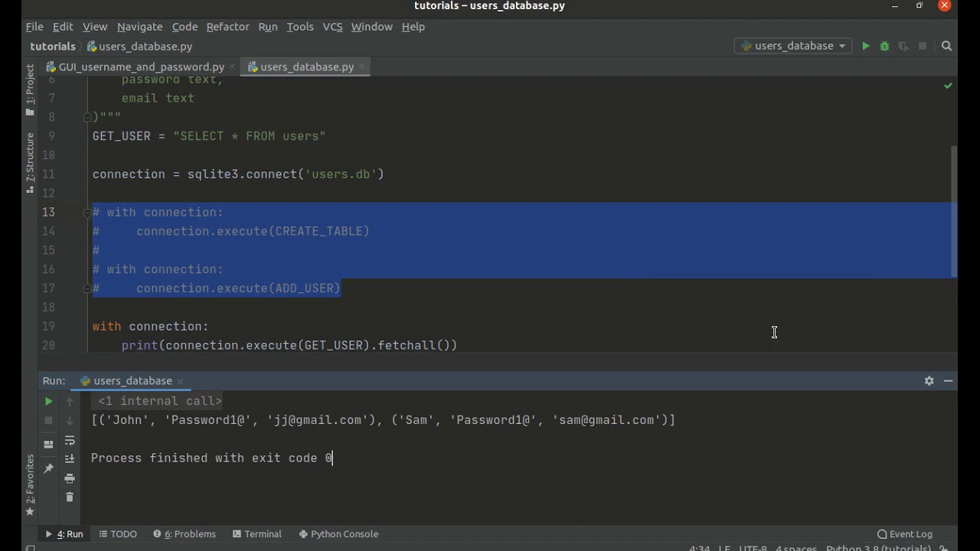Click the Up the stack trace arrow
Image resolution: width=980 pixels, height=551 pixels.
click(70, 401)
